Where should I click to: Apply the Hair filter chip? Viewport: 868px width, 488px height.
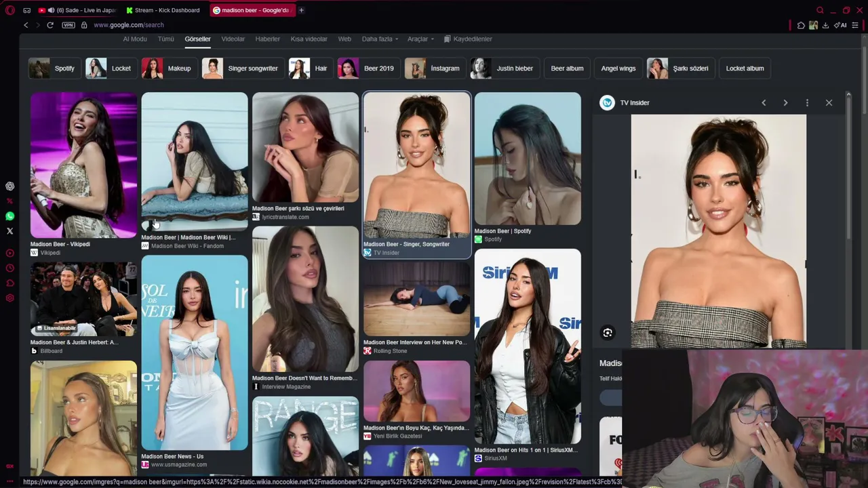tap(310, 68)
